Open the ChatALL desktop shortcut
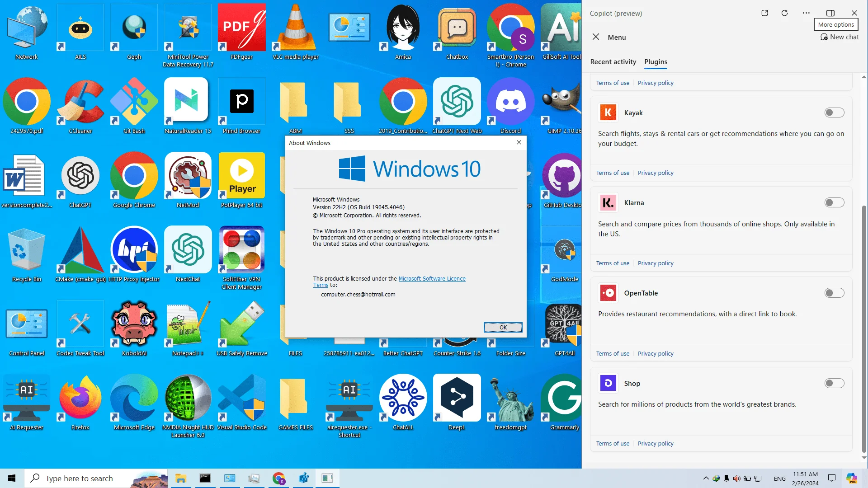This screenshot has height=488, width=868. click(403, 403)
